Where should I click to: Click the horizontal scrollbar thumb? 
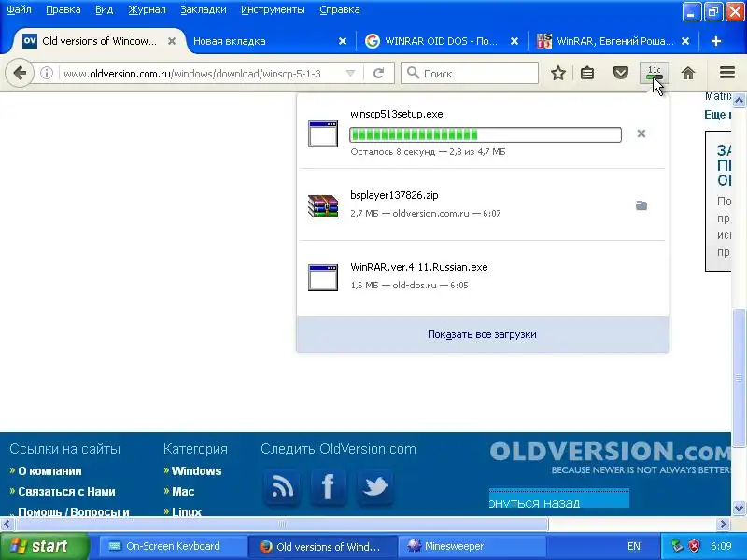[282, 525]
